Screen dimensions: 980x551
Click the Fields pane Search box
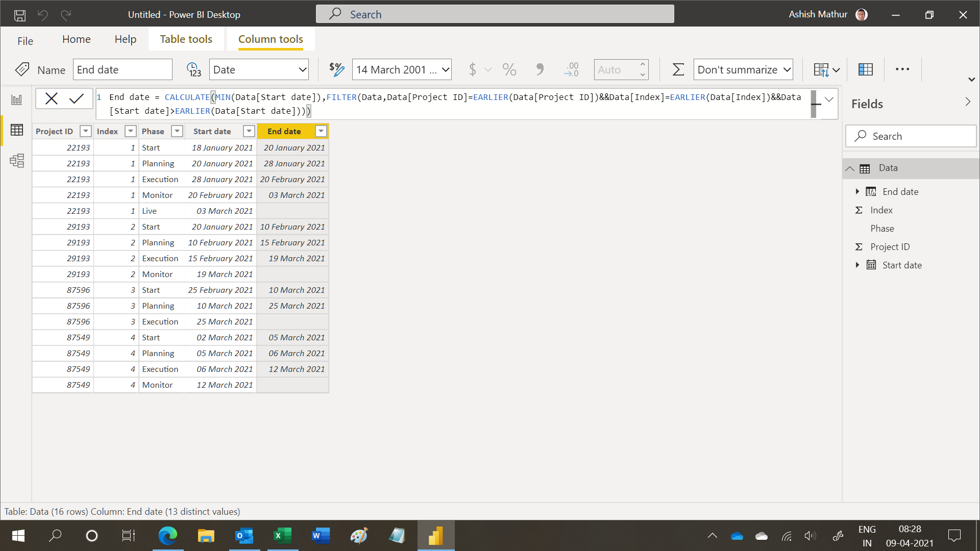pyautogui.click(x=911, y=136)
